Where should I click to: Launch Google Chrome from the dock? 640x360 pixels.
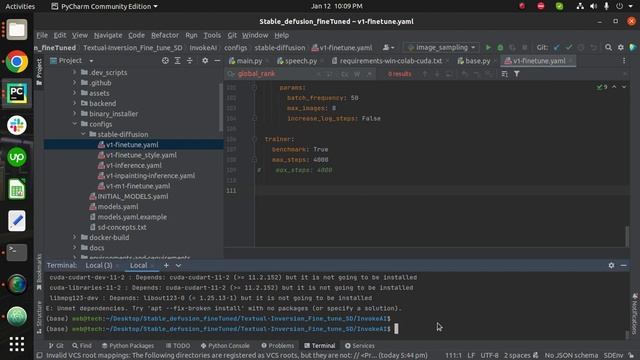(x=17, y=62)
